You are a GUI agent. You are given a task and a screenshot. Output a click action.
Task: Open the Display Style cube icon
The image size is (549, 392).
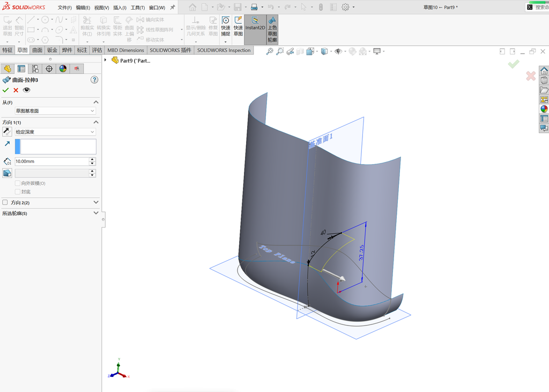tap(324, 51)
